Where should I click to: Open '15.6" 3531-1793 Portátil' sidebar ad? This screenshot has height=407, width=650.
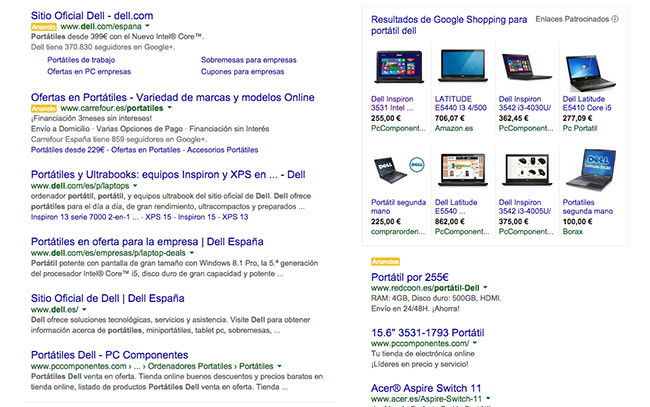[x=427, y=333]
